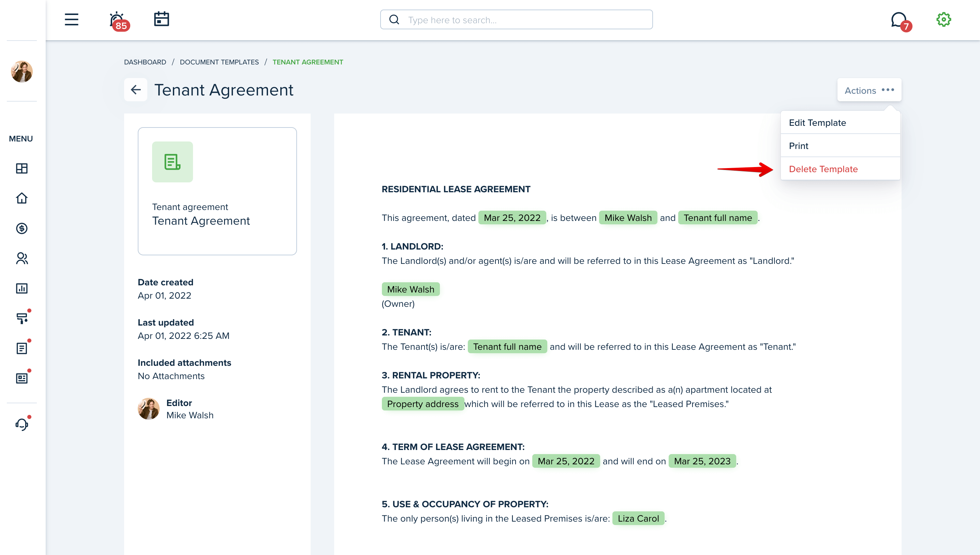Click Tenant full name tag in Tenant section
This screenshot has width=980, height=555.
pyautogui.click(x=507, y=346)
